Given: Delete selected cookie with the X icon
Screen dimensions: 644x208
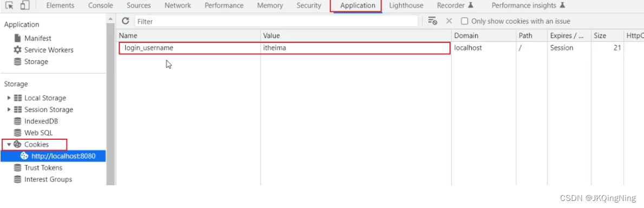Looking at the screenshot, I should [x=449, y=21].
